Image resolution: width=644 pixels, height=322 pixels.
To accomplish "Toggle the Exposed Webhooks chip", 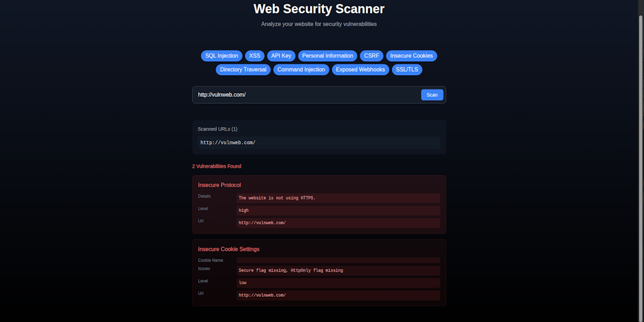I will [360, 70].
